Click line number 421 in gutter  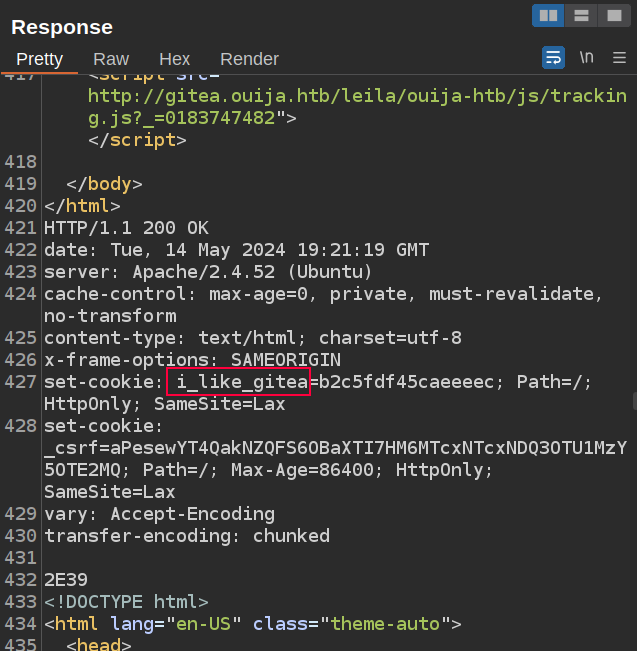[x=20, y=228]
